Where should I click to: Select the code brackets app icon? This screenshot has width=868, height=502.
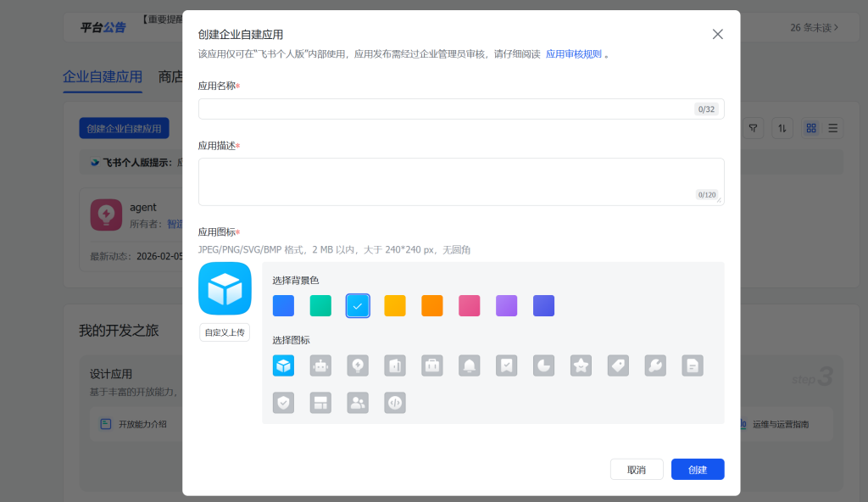(395, 403)
